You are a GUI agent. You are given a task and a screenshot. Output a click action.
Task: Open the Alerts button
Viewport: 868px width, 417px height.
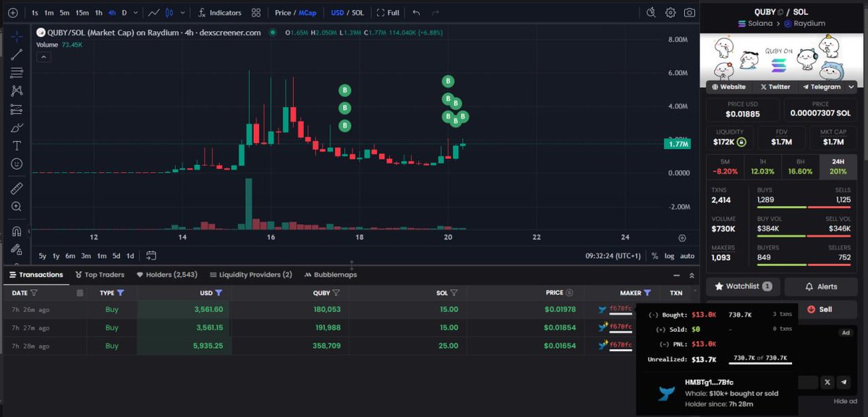(821, 286)
